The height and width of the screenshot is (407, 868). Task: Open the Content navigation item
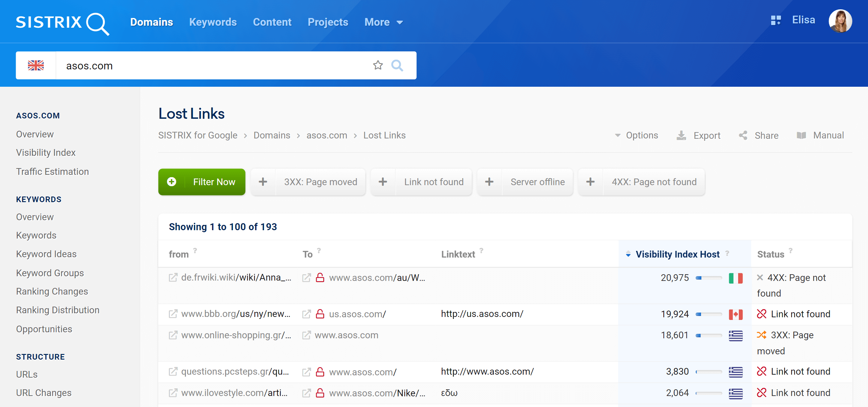(272, 22)
